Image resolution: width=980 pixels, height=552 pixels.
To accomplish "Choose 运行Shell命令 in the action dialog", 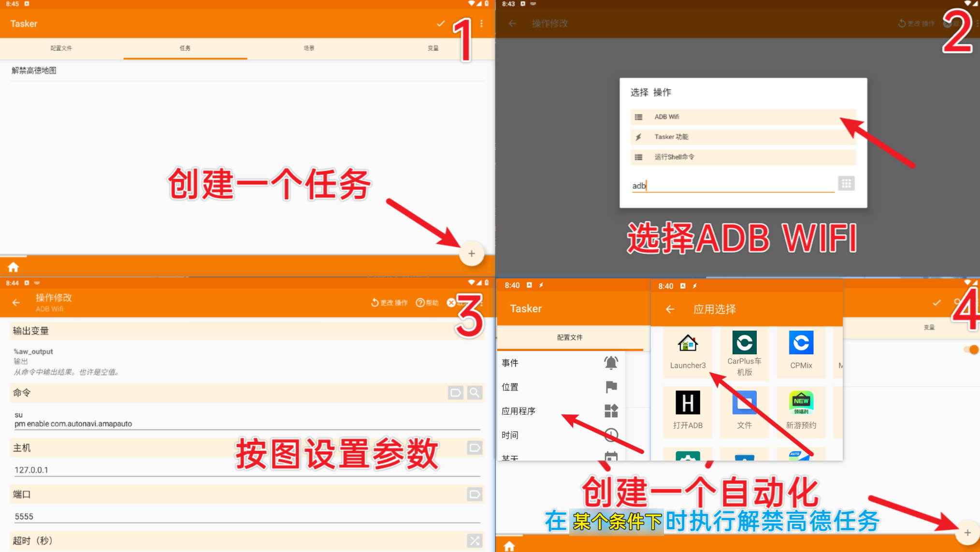I will (x=743, y=157).
